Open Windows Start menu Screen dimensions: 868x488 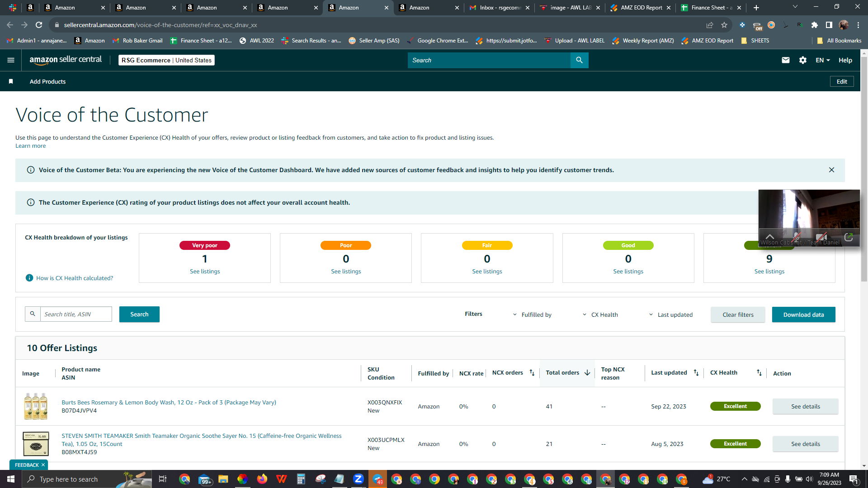[11, 479]
